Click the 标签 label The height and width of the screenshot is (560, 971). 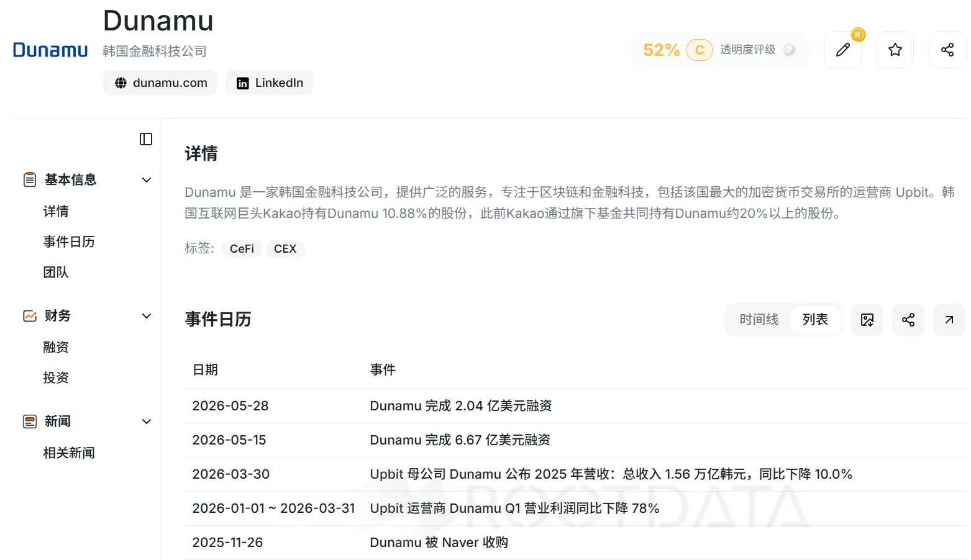pyautogui.click(x=199, y=248)
